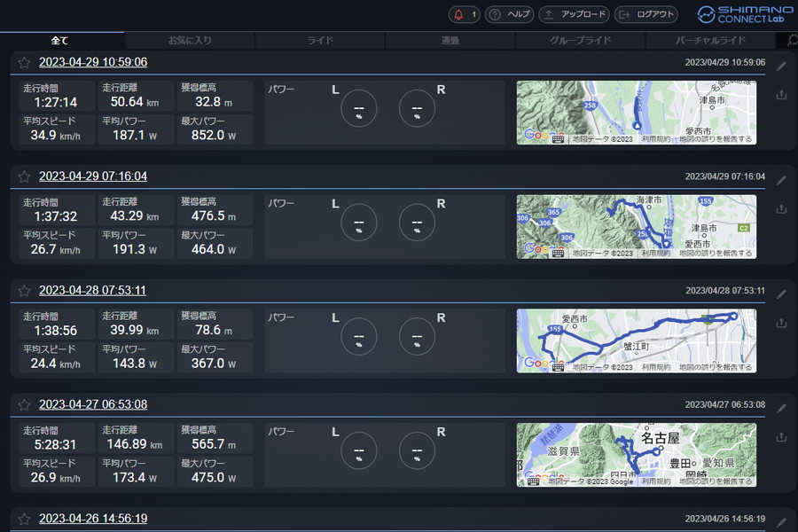Edit the 2023-04-29 10:59:06 ride
The height and width of the screenshot is (532, 798).
point(781,66)
